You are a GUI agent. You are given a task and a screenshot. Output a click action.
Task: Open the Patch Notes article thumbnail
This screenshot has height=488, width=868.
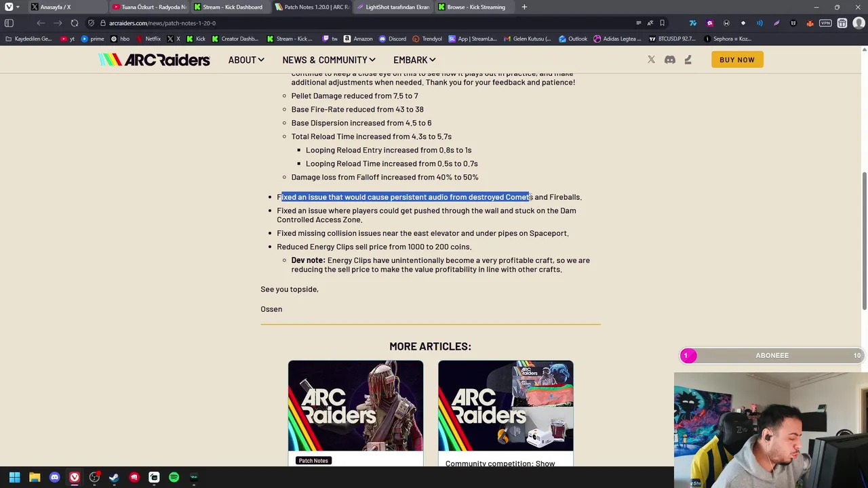355,405
